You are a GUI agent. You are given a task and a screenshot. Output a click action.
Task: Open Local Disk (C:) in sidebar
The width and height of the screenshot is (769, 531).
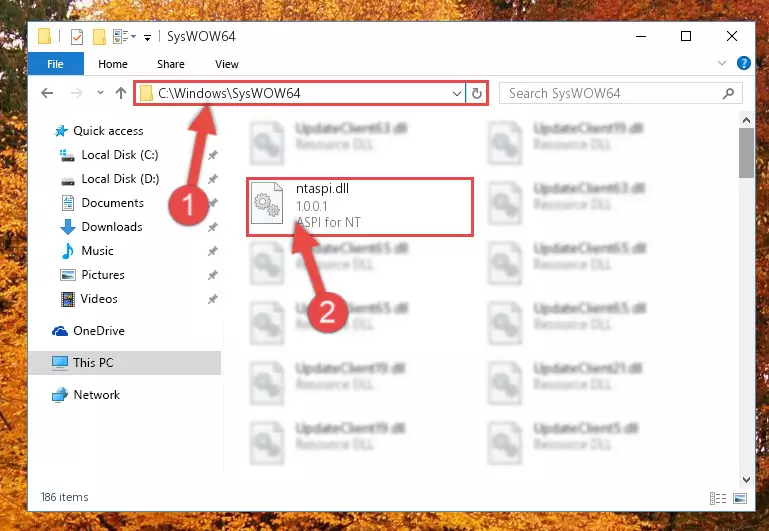120,155
